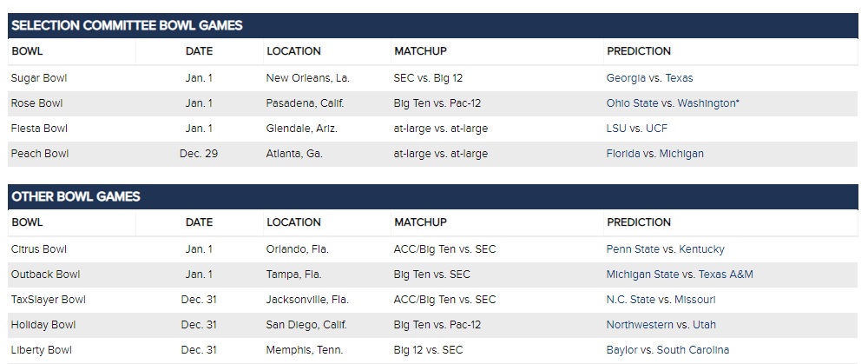Open the Northwestern team link

coord(639,325)
